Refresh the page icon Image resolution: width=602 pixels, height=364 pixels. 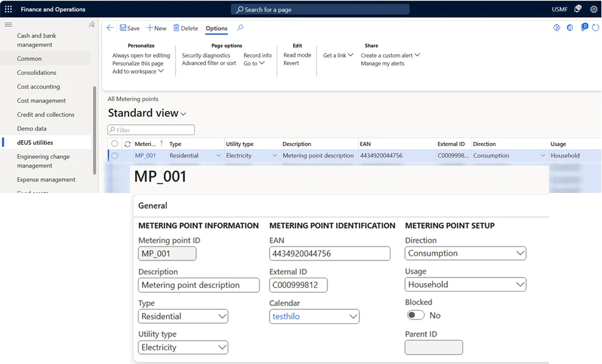coord(595,27)
